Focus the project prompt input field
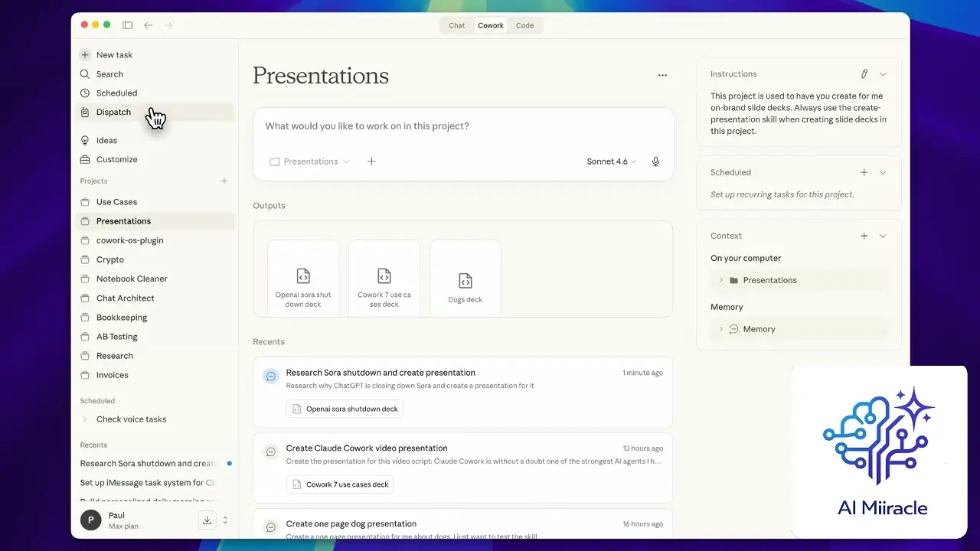 (463, 126)
